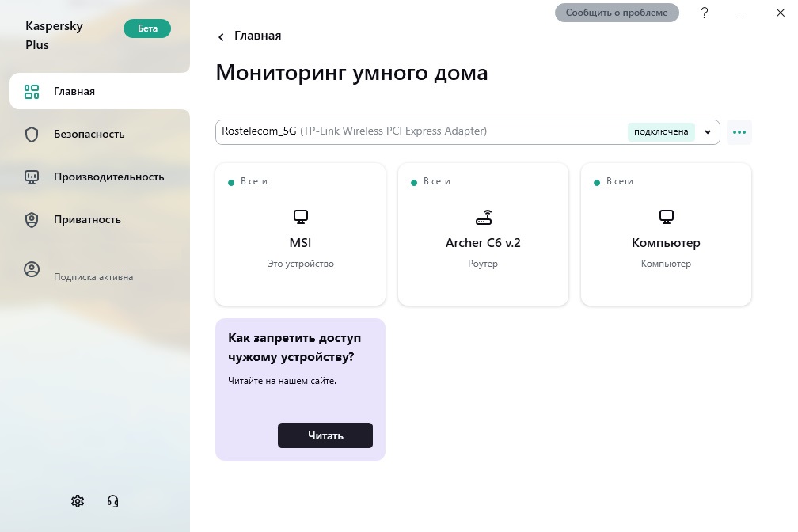Click the Компьютер device monitor icon
This screenshot has height=532, width=798.
pos(667,217)
